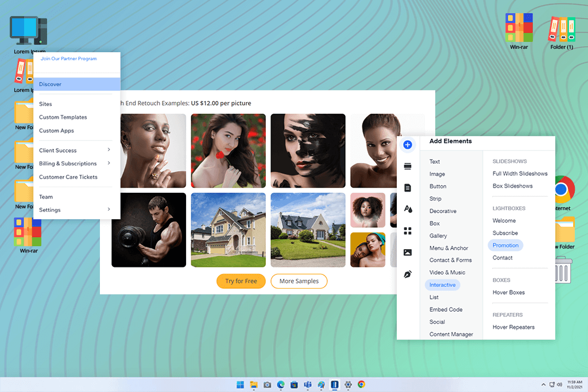Choose Welcome lightbox option
588x392 pixels.
click(x=504, y=221)
